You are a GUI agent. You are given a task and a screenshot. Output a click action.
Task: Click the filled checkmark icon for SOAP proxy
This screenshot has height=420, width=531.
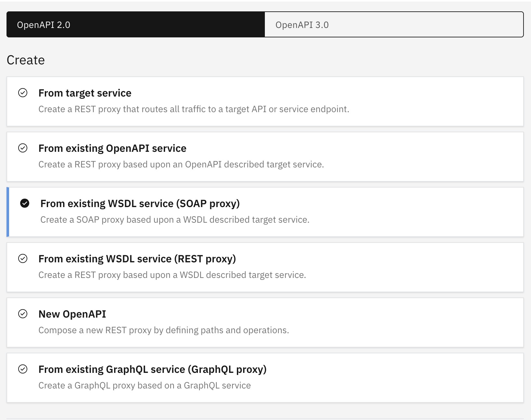point(25,203)
